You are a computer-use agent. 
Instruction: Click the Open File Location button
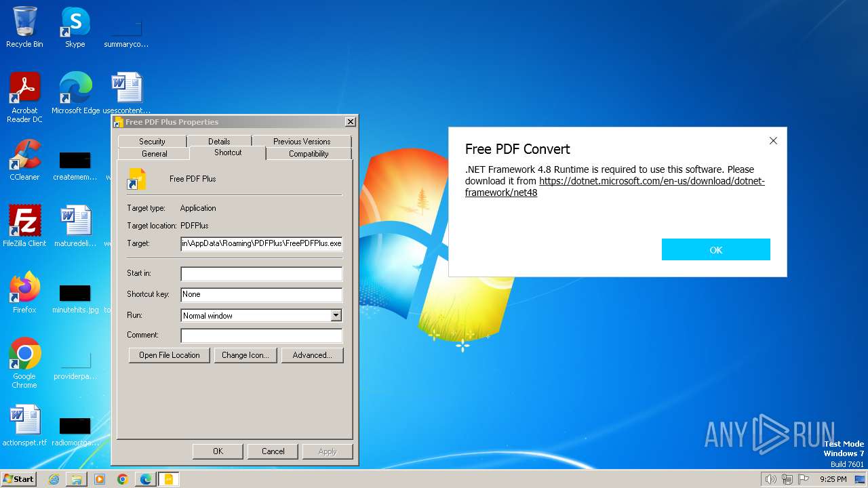(170, 355)
